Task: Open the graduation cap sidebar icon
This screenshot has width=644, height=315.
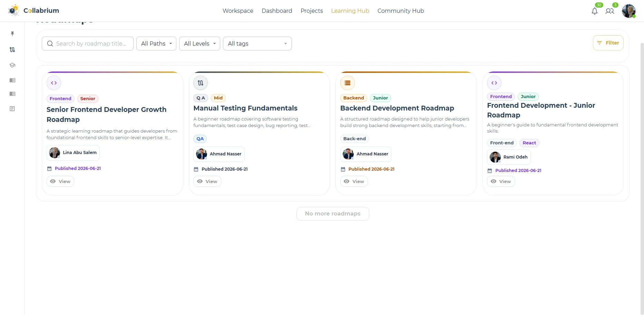Action: tap(12, 65)
